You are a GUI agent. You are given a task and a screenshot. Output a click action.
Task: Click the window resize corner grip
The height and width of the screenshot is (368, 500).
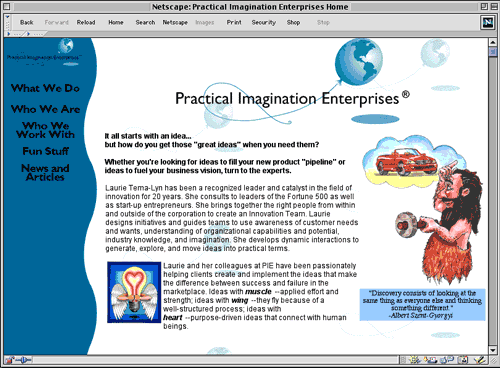[493, 360]
